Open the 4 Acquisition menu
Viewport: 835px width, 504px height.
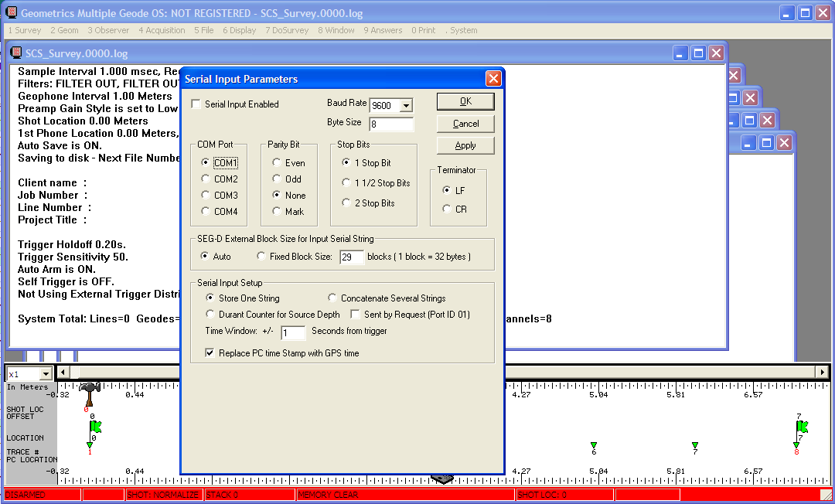click(161, 30)
